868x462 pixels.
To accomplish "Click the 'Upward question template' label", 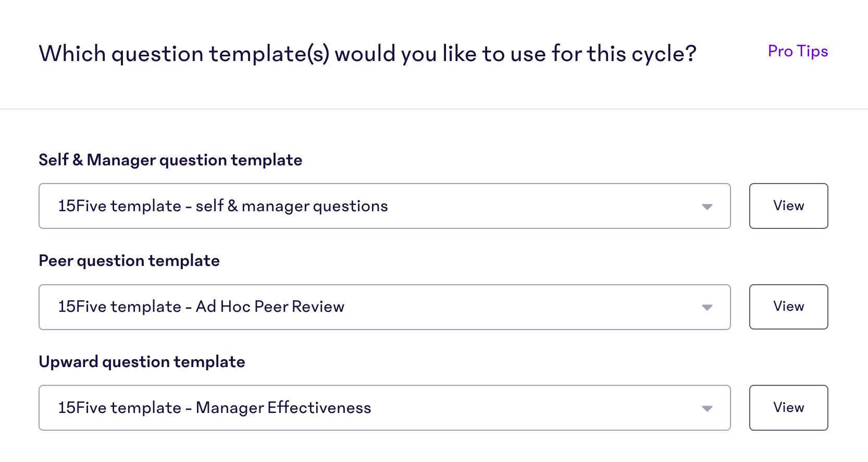I will coord(142,362).
